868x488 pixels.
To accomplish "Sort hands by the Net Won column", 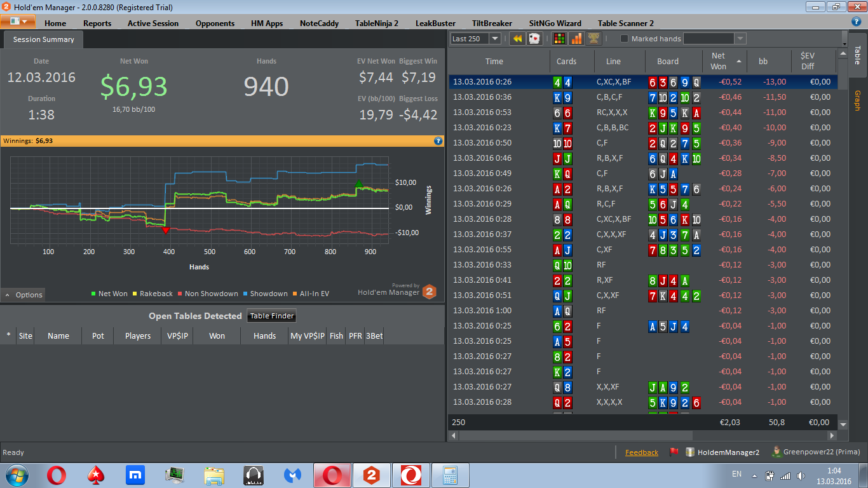I will click(x=723, y=62).
